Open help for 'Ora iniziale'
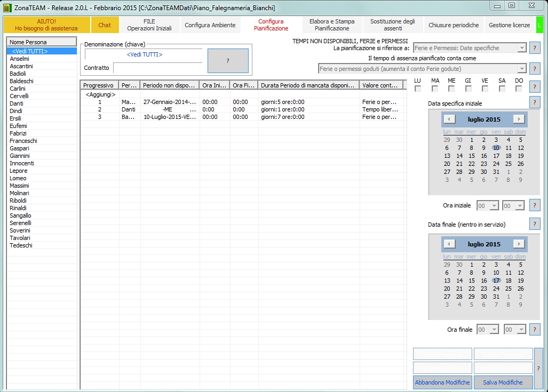 (x=534, y=205)
